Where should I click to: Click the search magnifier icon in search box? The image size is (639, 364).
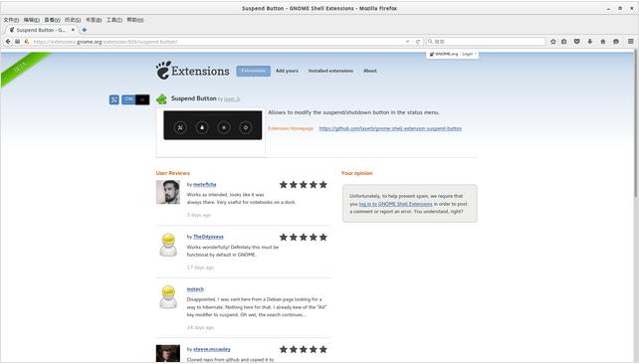pyautogui.click(x=430, y=42)
